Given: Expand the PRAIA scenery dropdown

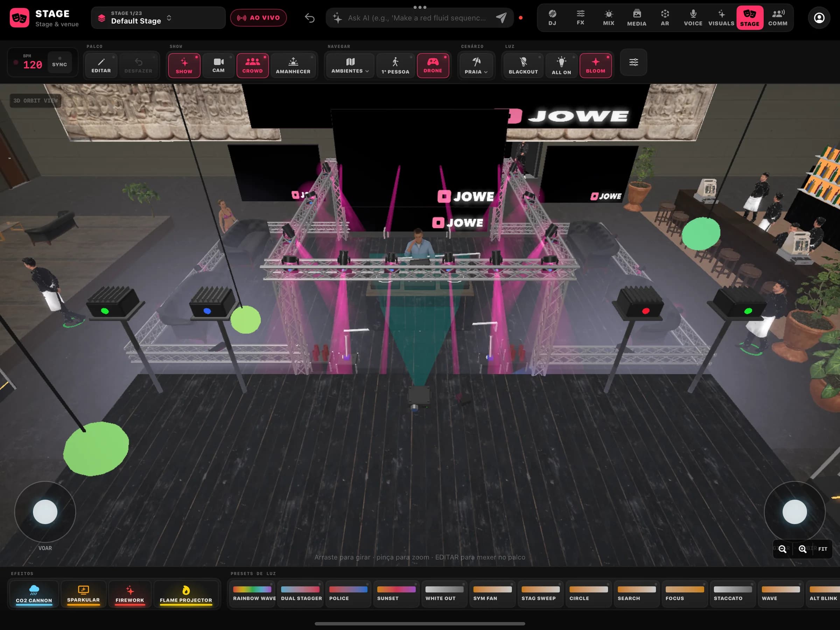Looking at the screenshot, I should pyautogui.click(x=476, y=65).
